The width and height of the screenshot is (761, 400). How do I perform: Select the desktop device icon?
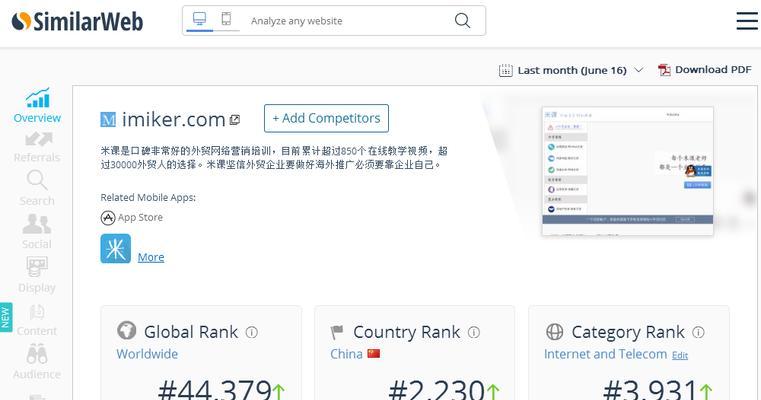click(x=199, y=19)
